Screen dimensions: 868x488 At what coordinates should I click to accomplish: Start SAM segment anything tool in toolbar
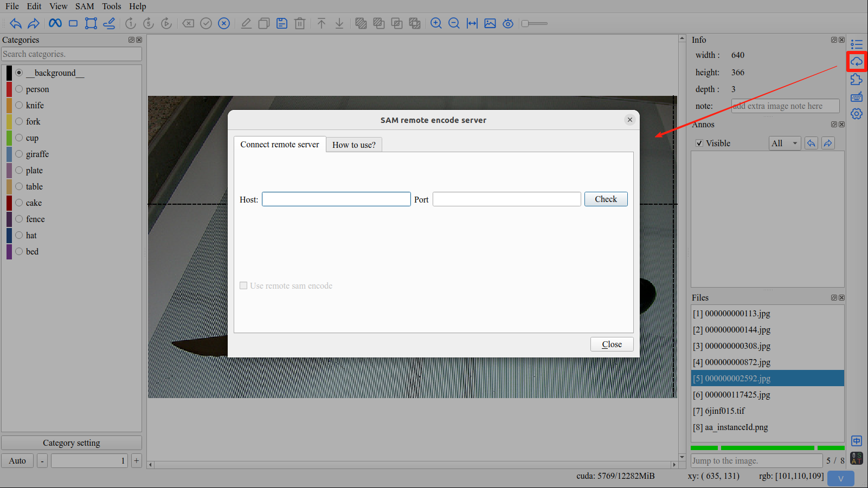click(55, 23)
